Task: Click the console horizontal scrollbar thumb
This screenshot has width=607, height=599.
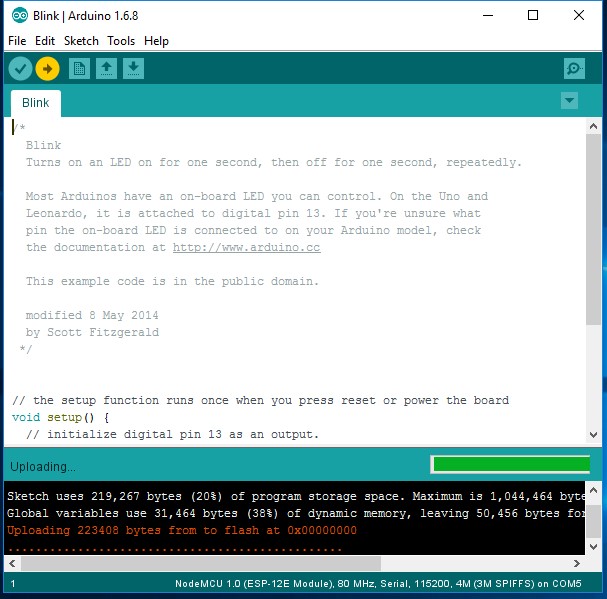Action: click(x=201, y=563)
